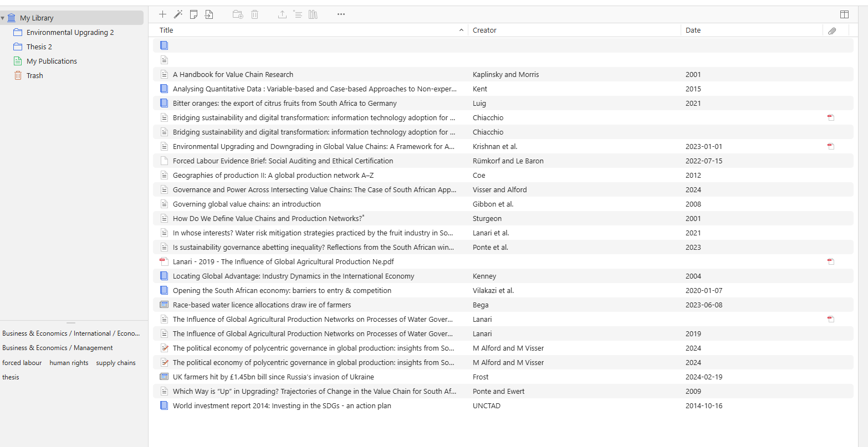This screenshot has height=447, width=868.
Task: Click the Create Citation quote icon
Action: click(298, 14)
